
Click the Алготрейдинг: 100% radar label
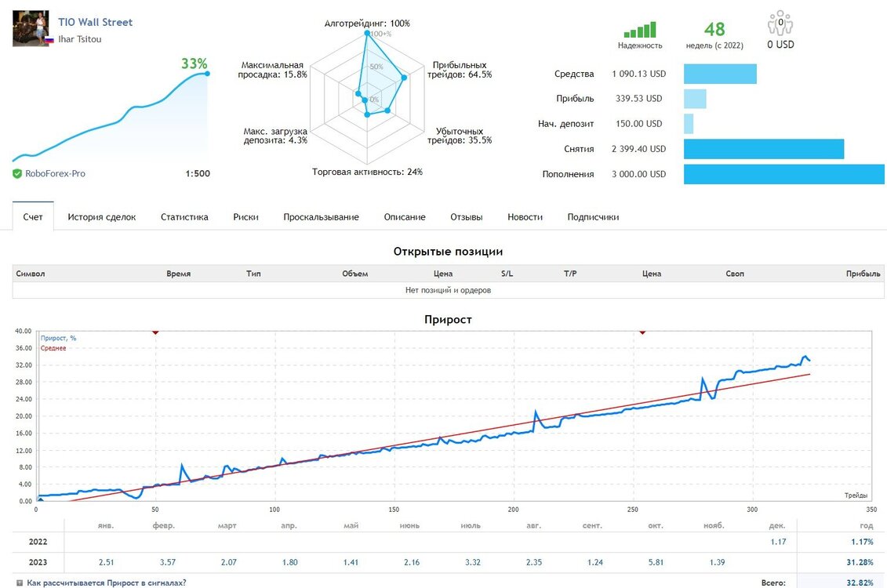click(x=367, y=24)
